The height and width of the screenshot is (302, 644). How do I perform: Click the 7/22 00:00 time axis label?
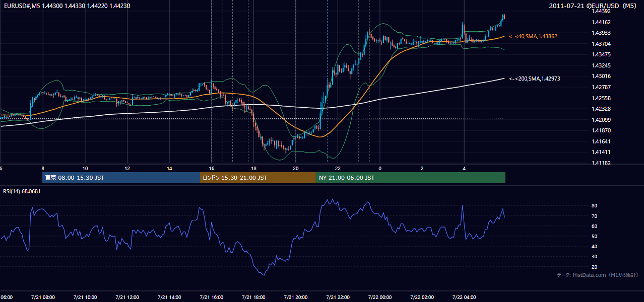click(x=380, y=297)
